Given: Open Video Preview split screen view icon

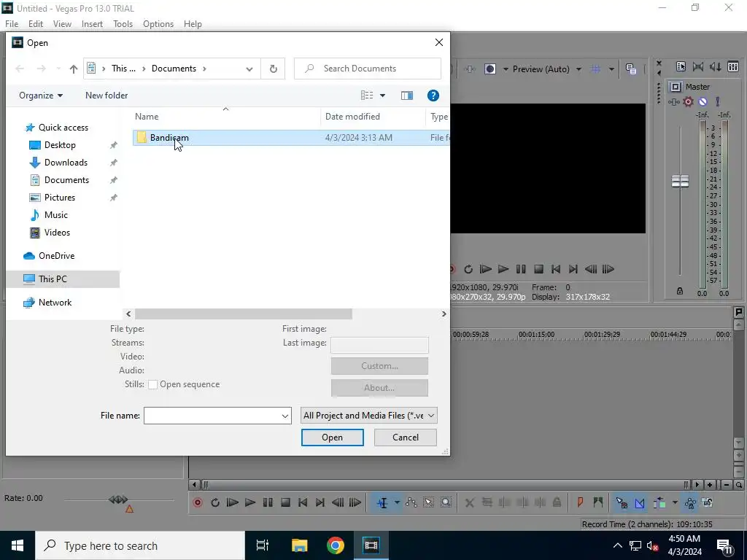Looking at the screenshot, I should click(x=489, y=69).
